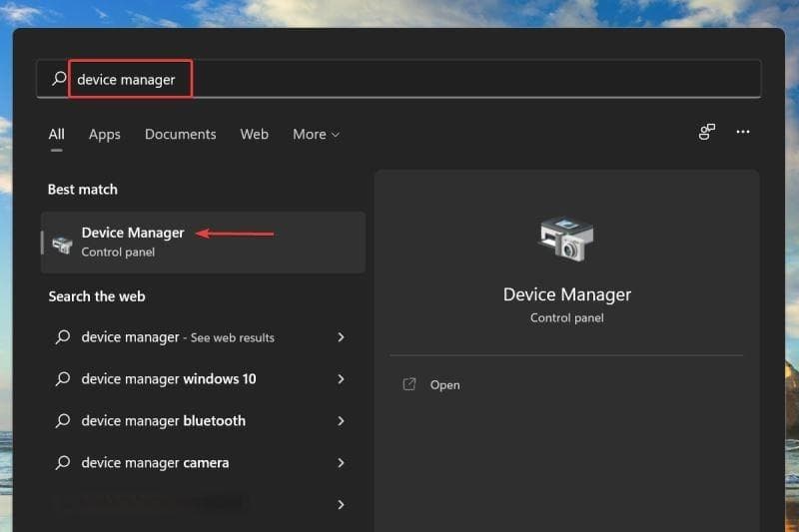The image size is (799, 532).
Task: Select 'device manager bluetooth' suggestion
Action: click(201, 420)
